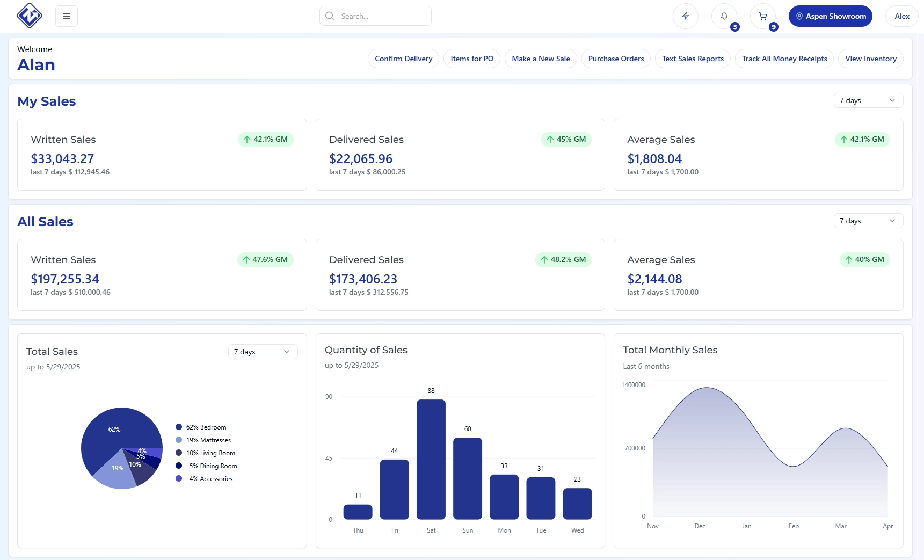Toggle the Accessories legend entry
The image size is (924, 560).
(209, 479)
